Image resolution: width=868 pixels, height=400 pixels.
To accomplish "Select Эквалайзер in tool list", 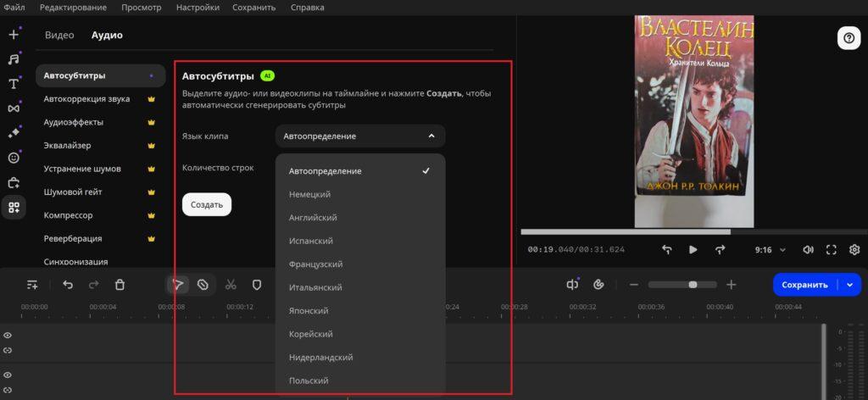I will pos(100,145).
